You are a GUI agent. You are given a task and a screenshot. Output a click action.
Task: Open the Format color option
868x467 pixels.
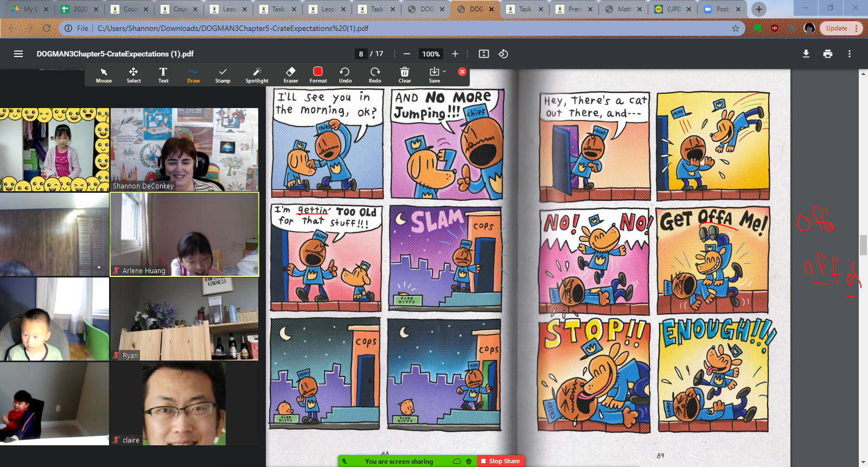point(318,75)
